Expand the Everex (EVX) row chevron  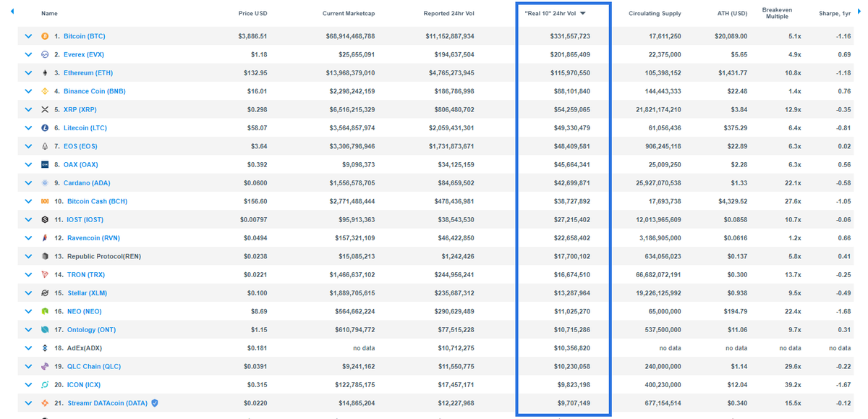[28, 54]
